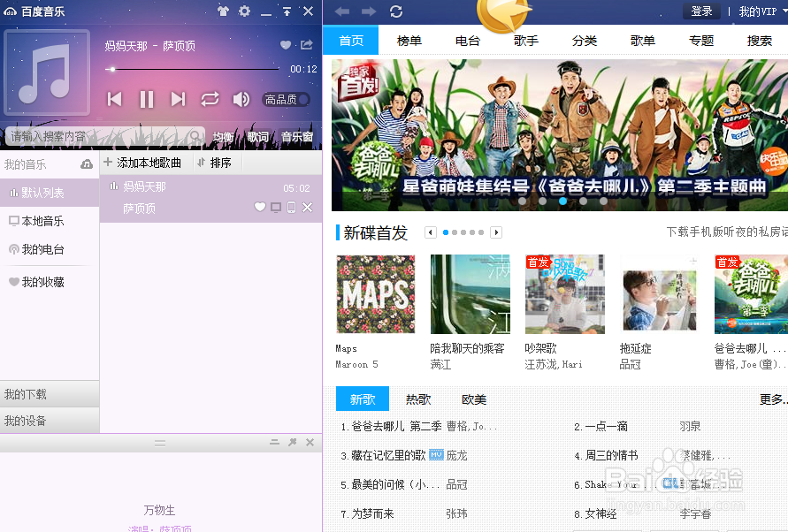
Task: Show previous 新碟首发 page arrow
Action: [430, 232]
